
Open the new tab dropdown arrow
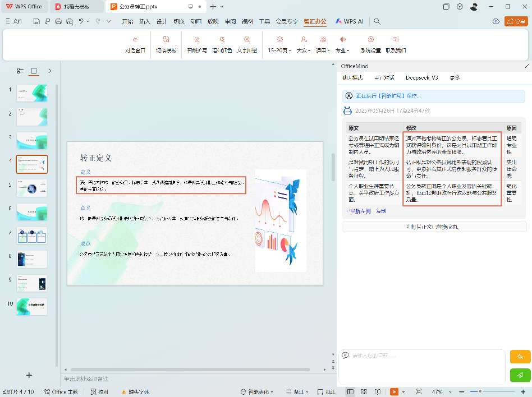pos(222,6)
